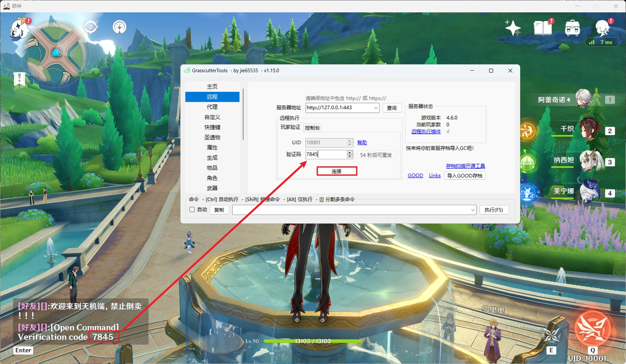Click the quest navigation target icon
The image size is (626, 364).
[x=91, y=27]
